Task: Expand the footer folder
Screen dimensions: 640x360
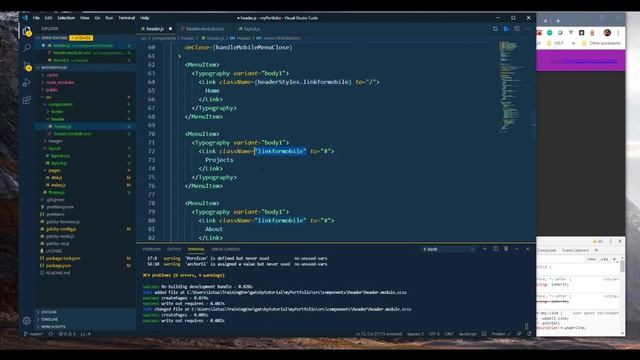Action: click(x=57, y=112)
